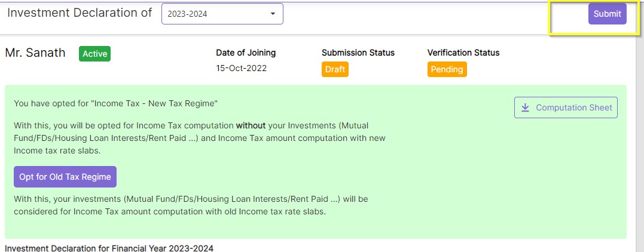Click the Draft submission status badge

335,69
